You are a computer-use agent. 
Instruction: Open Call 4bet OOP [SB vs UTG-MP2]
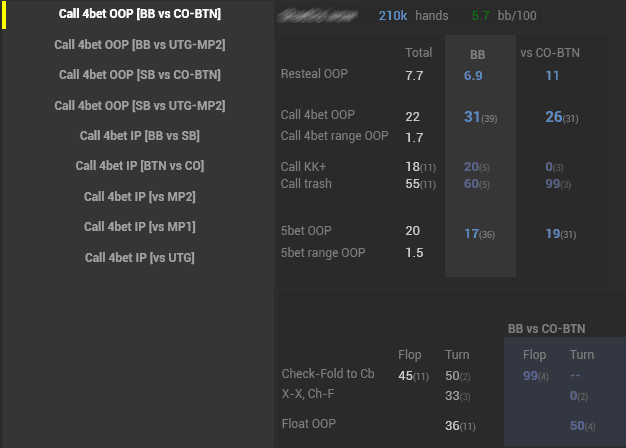(x=140, y=105)
